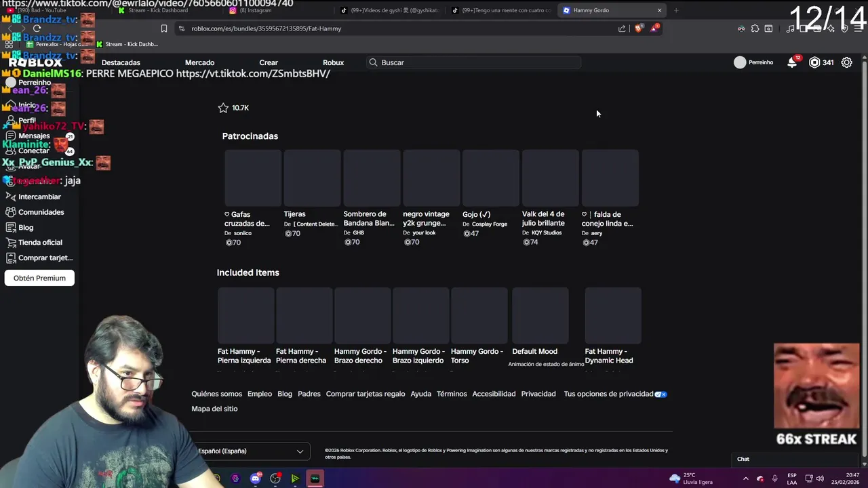
Task: Open the Destacadas menu
Action: [121, 62]
